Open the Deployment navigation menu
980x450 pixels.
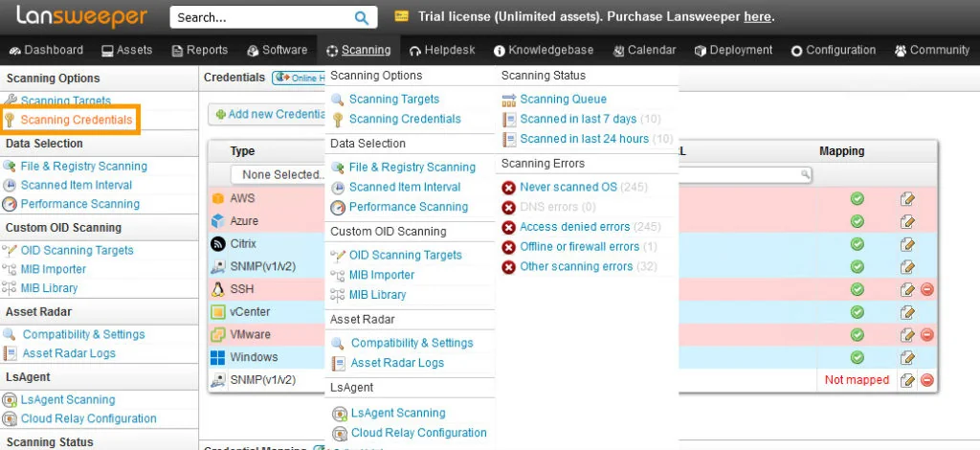732,50
